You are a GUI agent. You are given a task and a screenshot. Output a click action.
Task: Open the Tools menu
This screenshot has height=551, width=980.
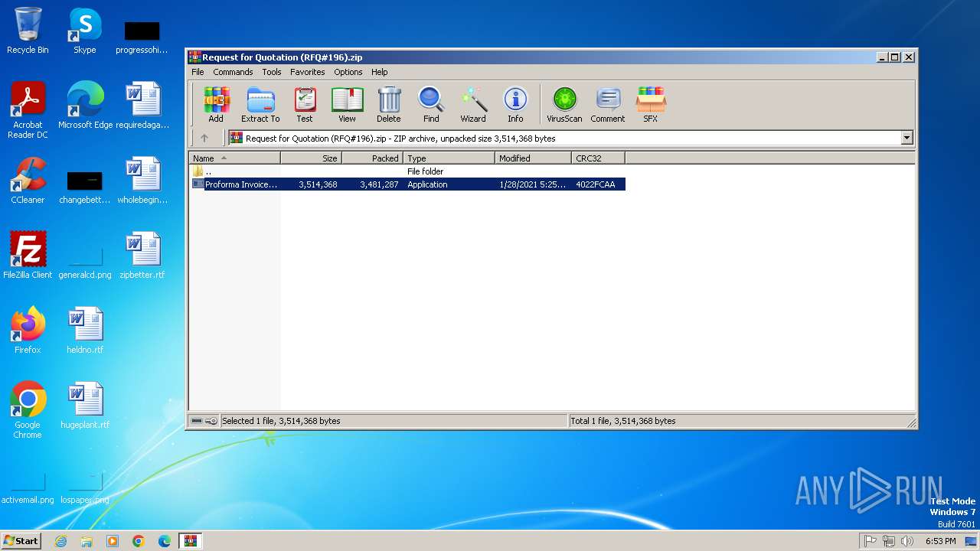point(272,72)
